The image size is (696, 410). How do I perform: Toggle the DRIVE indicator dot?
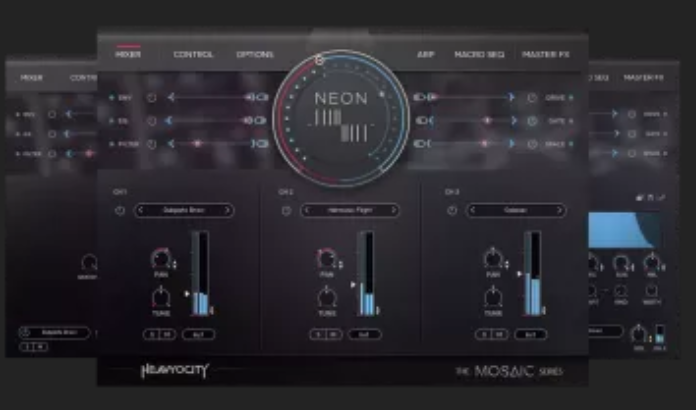[571, 98]
